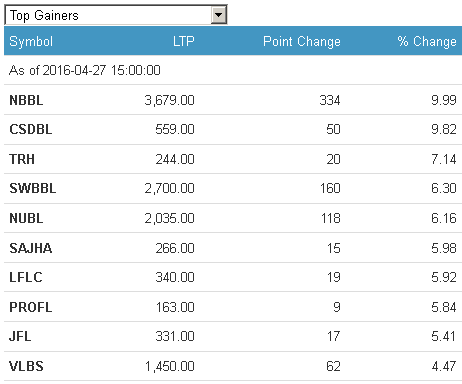Click the % Change column header
Viewport: 462px width, 384px height.
[x=427, y=42]
